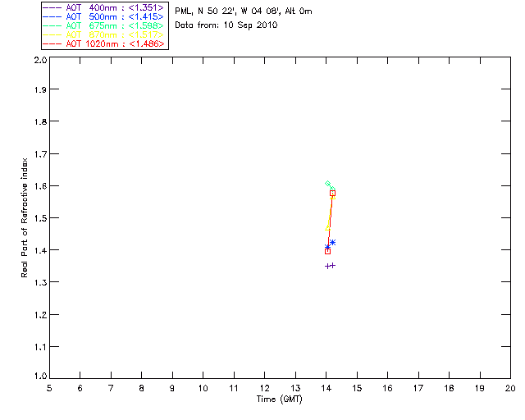Select the upper red square data marker
The image size is (525, 420).
(332, 194)
